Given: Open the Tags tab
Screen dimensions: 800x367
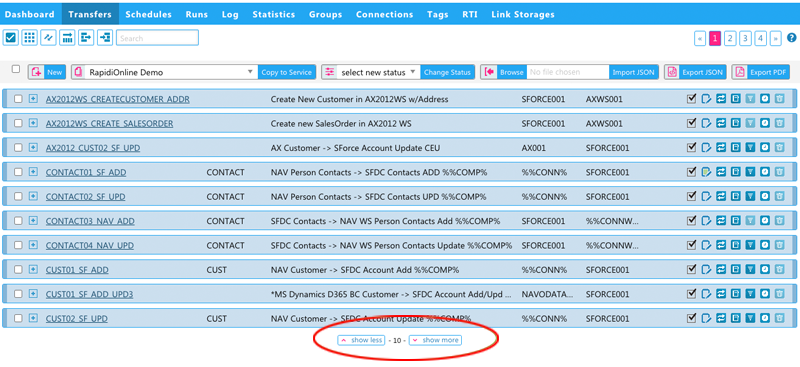Looking at the screenshot, I should point(438,14).
